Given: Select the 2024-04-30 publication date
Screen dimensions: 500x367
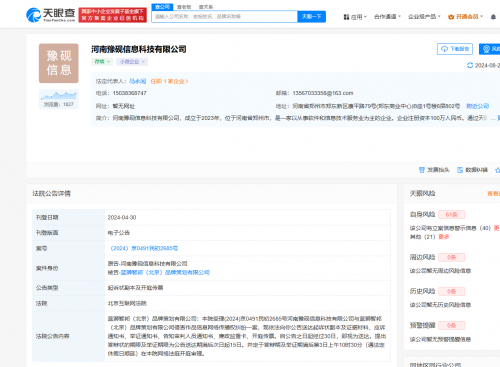Looking at the screenshot, I should click(122, 217).
